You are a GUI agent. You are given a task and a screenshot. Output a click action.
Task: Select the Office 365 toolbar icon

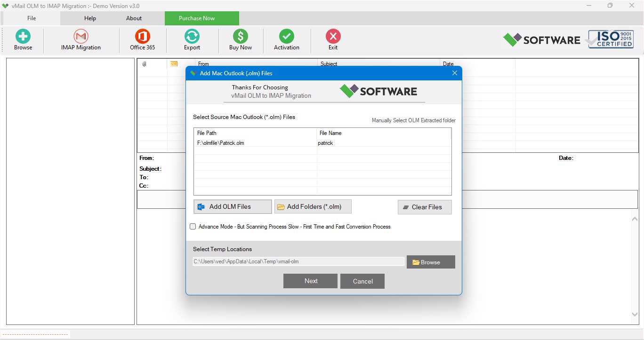[x=142, y=36]
